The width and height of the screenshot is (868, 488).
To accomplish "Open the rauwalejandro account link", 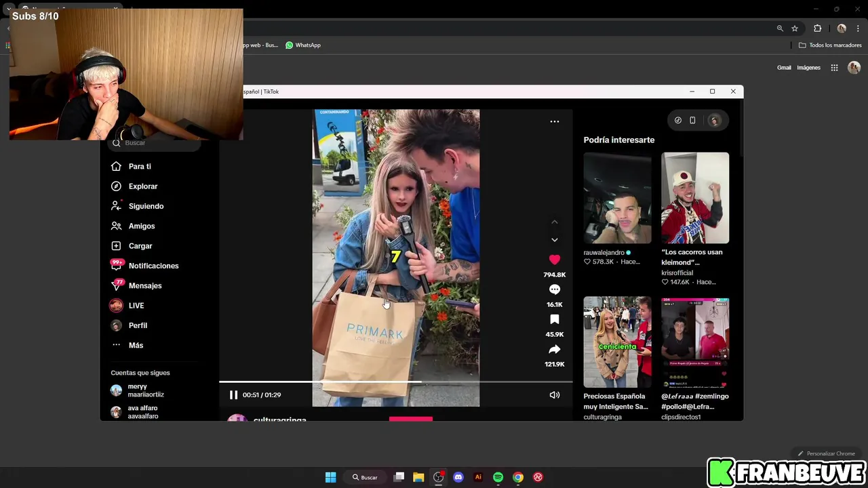I will click(604, 252).
